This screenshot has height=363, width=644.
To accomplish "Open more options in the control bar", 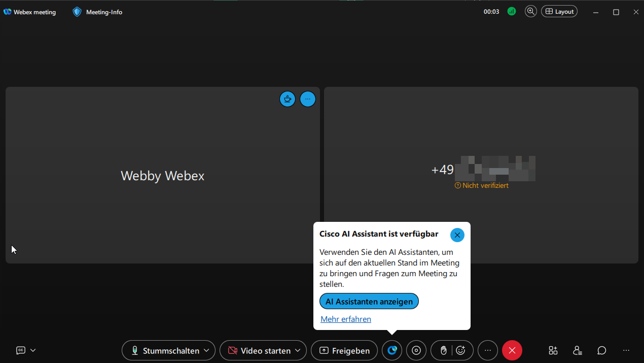I will pos(488,350).
